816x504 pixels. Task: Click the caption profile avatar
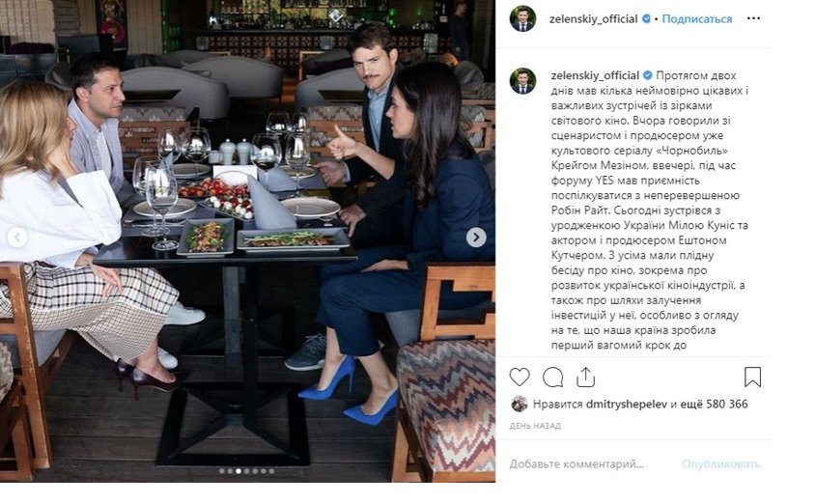pos(522,81)
